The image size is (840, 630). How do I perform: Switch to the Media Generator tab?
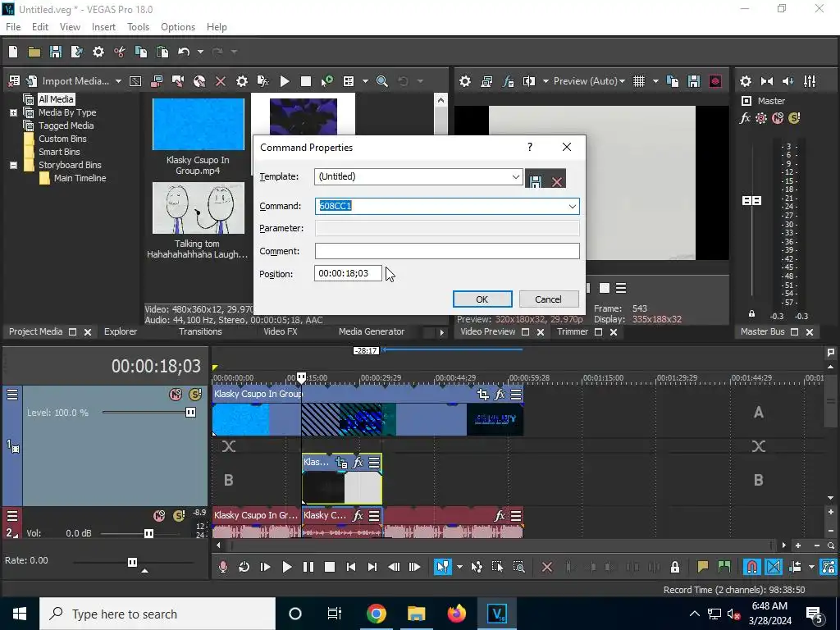(x=372, y=331)
